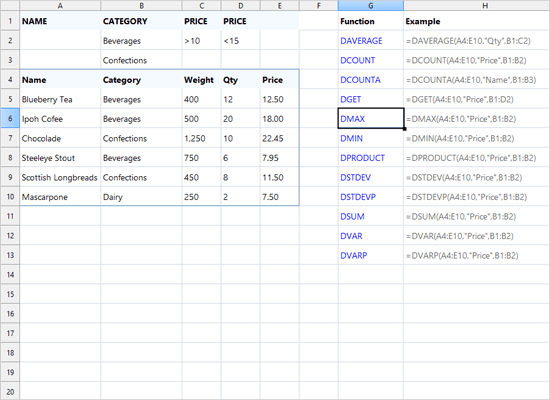Image resolution: width=550 pixels, height=400 pixels.
Task: Select the Chocolade name cell
Action: tap(60, 139)
